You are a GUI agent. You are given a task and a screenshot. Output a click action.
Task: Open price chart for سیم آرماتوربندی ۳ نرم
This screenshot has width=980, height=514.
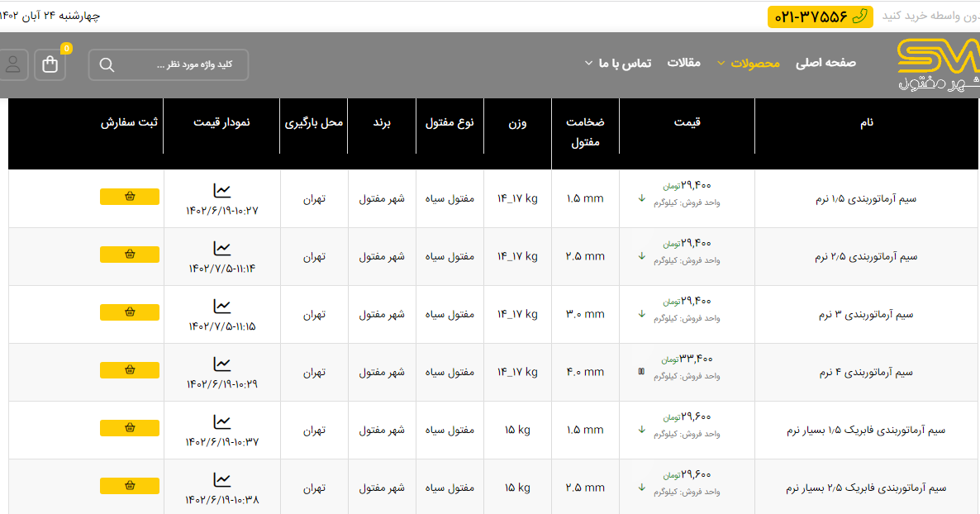pyautogui.click(x=221, y=307)
